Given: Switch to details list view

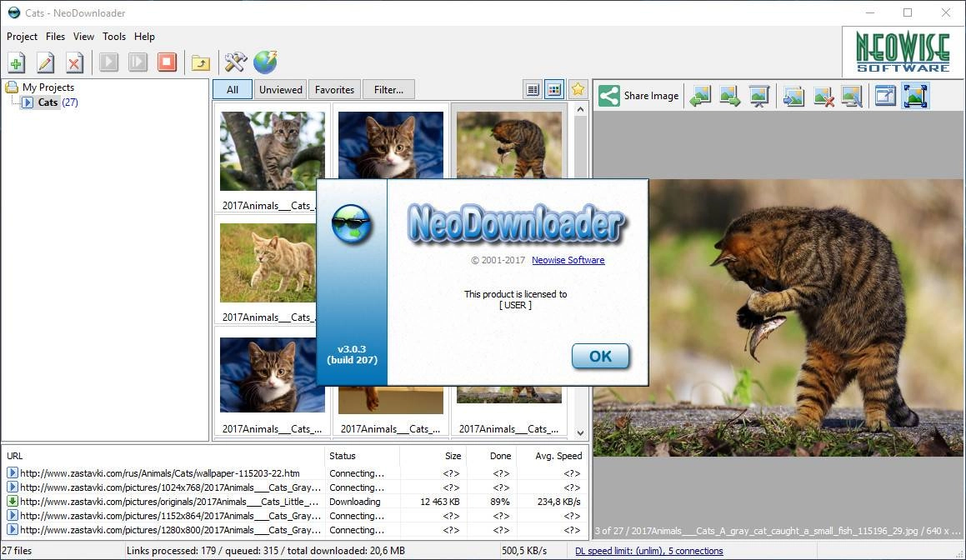Looking at the screenshot, I should [533, 90].
